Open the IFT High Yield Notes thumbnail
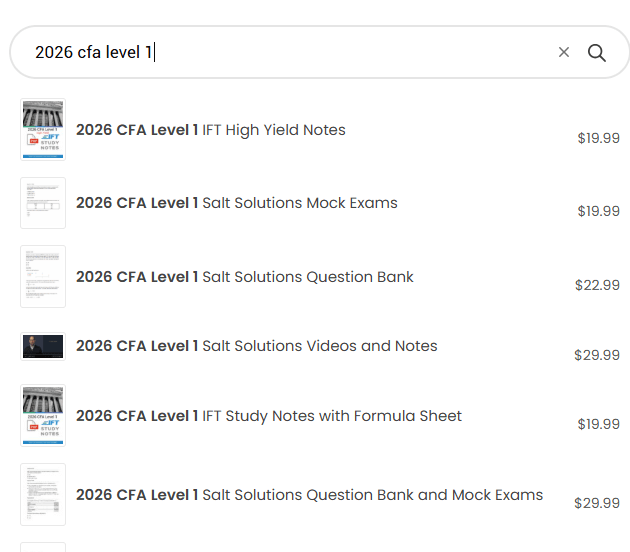 coord(43,129)
